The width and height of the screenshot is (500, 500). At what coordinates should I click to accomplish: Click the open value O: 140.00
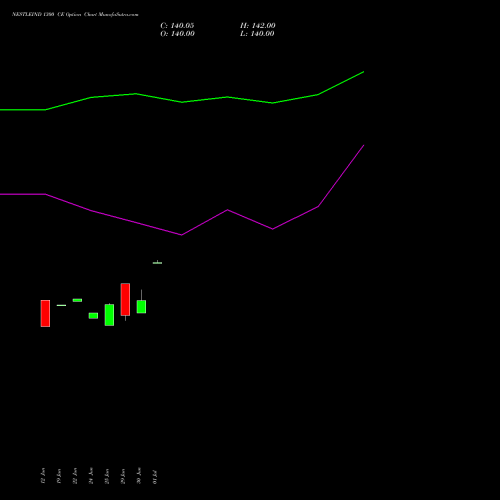coord(177,34)
